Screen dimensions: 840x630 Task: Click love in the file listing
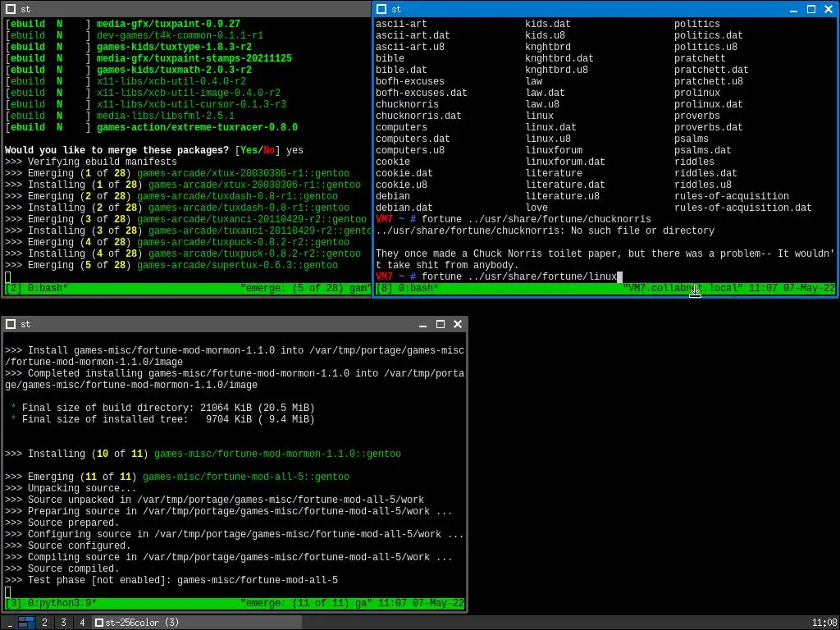pos(536,208)
